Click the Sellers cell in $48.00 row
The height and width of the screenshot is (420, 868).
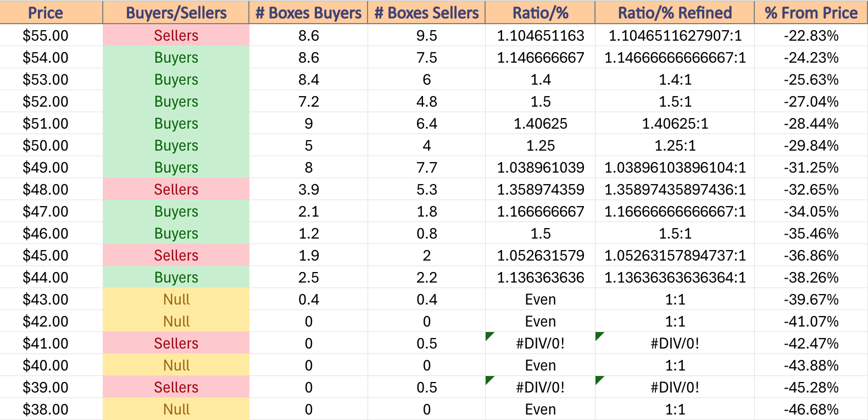pos(176,189)
